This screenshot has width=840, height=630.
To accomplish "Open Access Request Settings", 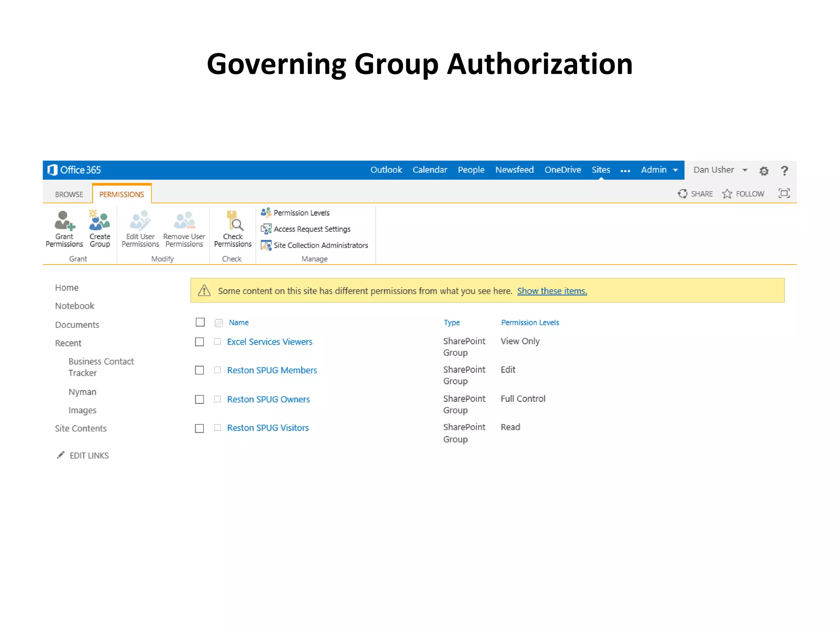I will click(306, 229).
